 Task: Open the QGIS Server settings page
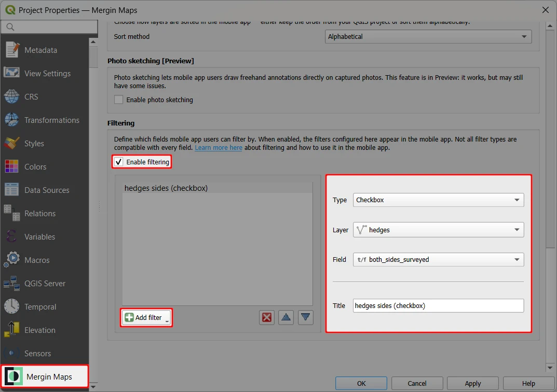click(46, 283)
